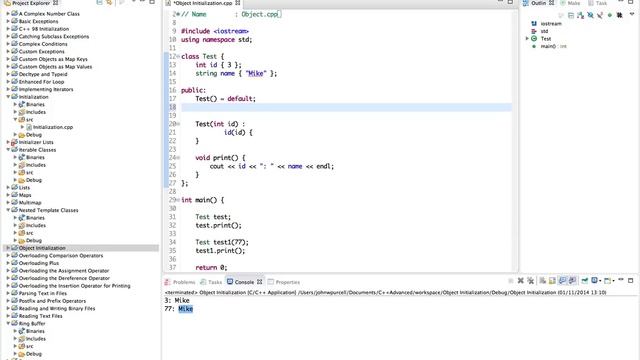
Task: Expand the Test class in Outline
Action: pos(527,38)
